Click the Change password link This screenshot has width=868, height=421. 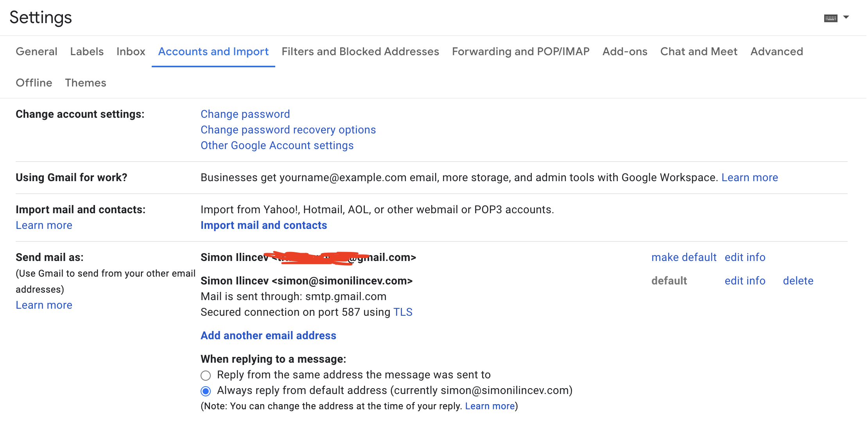pos(245,114)
